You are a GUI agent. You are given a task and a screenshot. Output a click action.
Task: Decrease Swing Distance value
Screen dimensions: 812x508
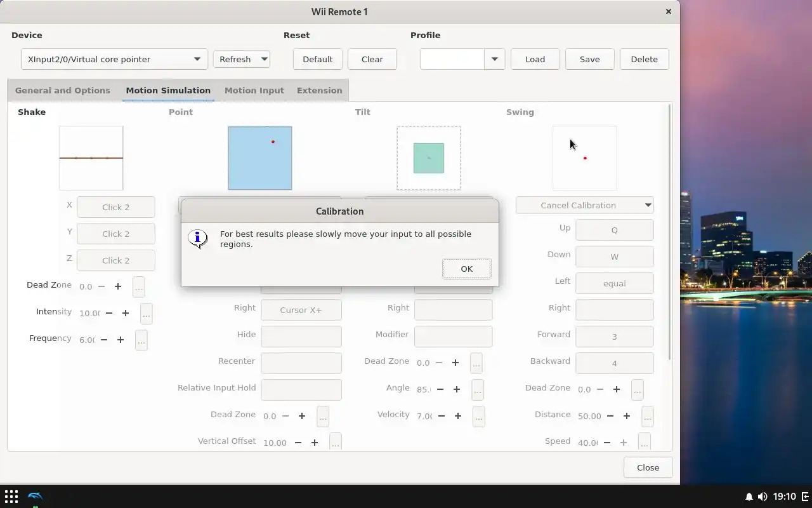(610, 416)
